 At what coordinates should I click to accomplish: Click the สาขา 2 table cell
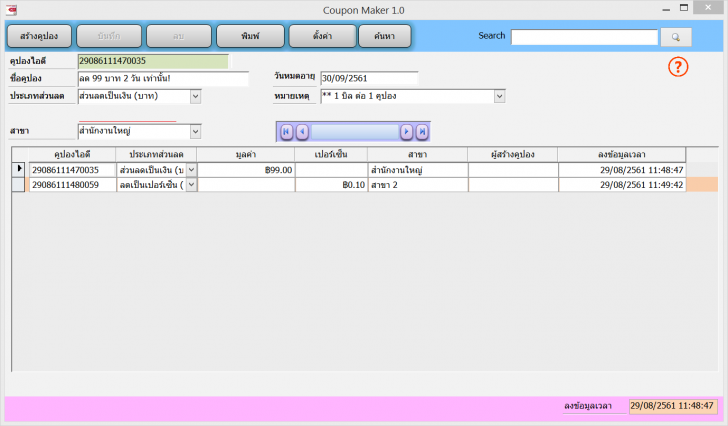(418, 185)
